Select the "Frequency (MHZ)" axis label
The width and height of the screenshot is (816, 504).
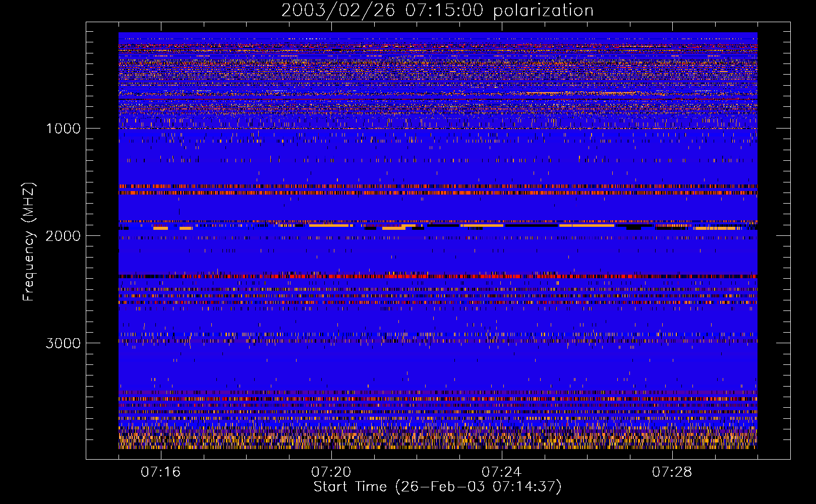29,241
